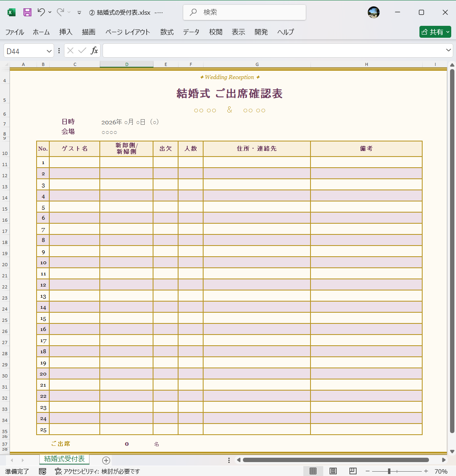
Task: Select the Page Layout view icon
Action: click(333, 471)
